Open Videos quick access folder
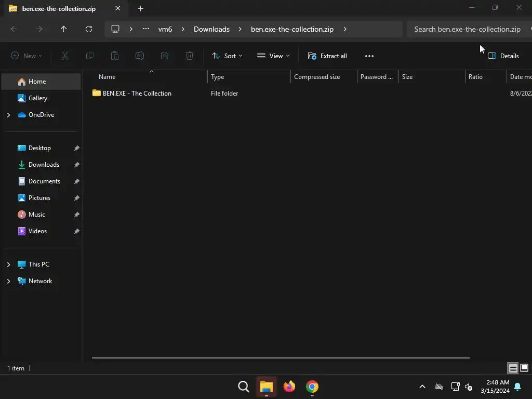The width and height of the screenshot is (532, 399). tap(37, 231)
